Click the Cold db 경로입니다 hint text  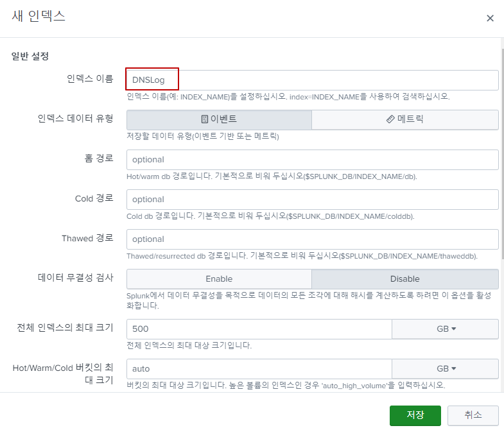270,216
